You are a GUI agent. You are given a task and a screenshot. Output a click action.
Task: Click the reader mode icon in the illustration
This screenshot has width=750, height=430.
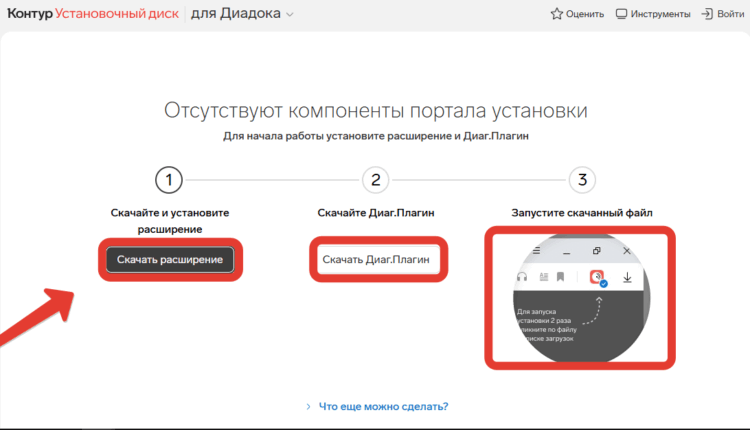click(543, 278)
